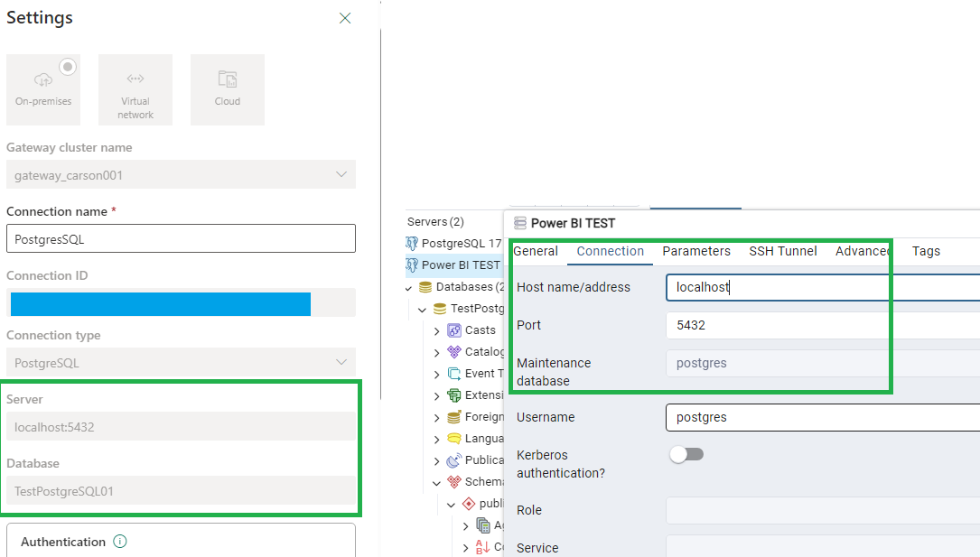980x557 pixels.
Task: Collapse the Schemas node
Action: coord(437,483)
